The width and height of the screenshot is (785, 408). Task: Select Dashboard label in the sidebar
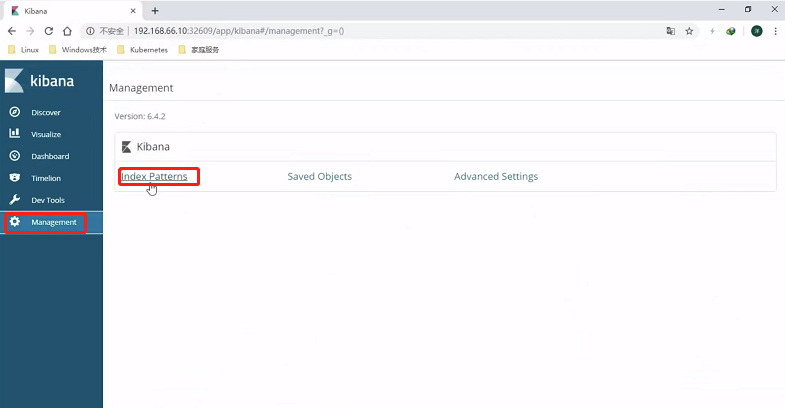tap(50, 156)
